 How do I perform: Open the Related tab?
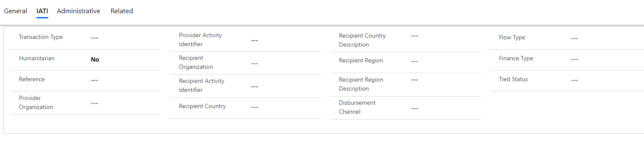tap(122, 11)
